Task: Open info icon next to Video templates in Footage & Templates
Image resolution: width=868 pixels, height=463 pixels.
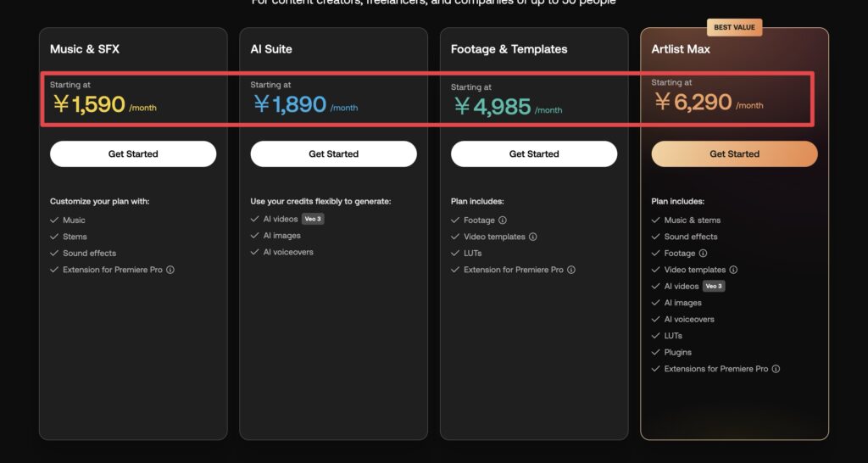Action: click(x=532, y=237)
